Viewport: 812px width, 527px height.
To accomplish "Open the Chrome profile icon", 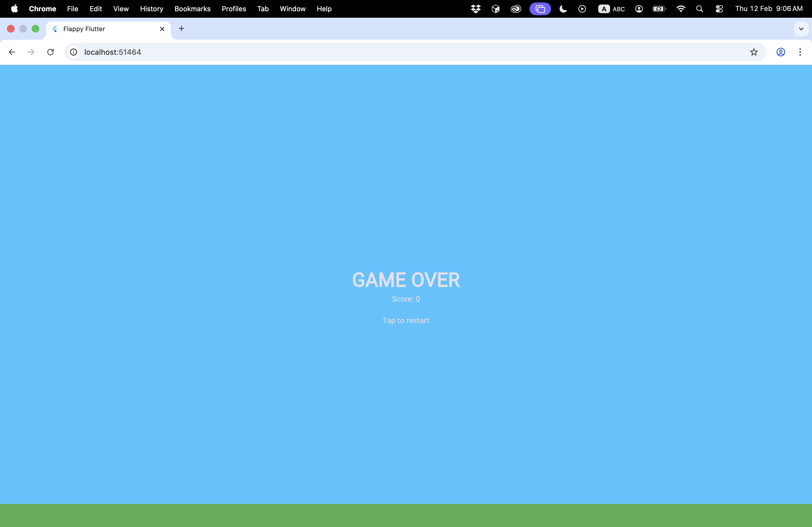I will (x=781, y=52).
